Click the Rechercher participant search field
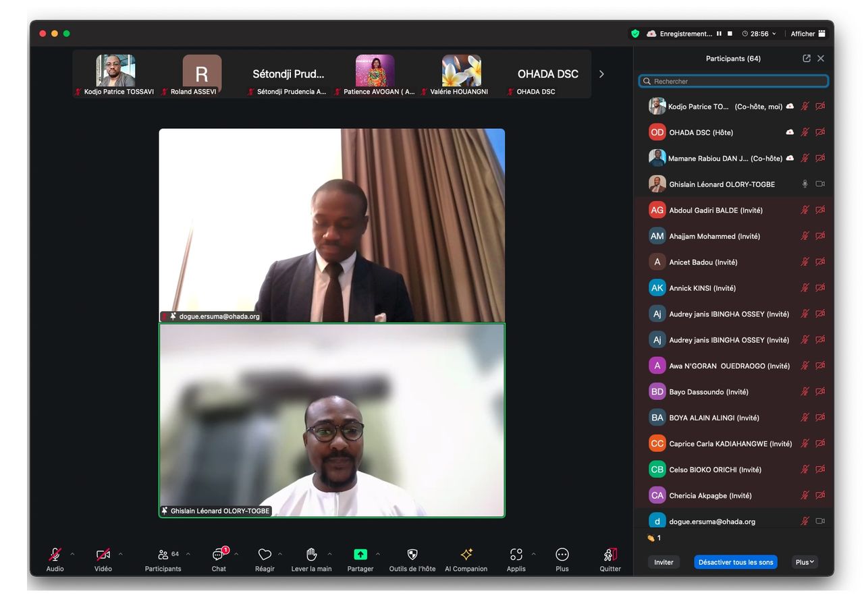864x616 pixels. tap(734, 81)
